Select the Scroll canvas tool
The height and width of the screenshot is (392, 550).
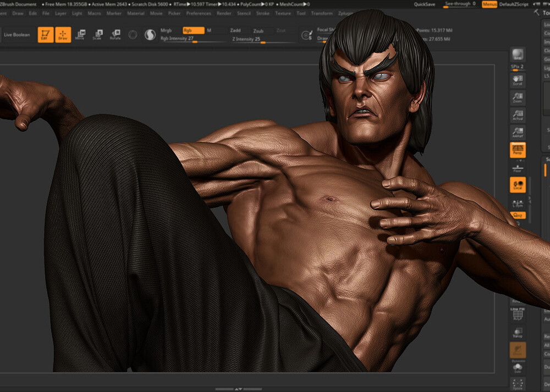pos(518,80)
